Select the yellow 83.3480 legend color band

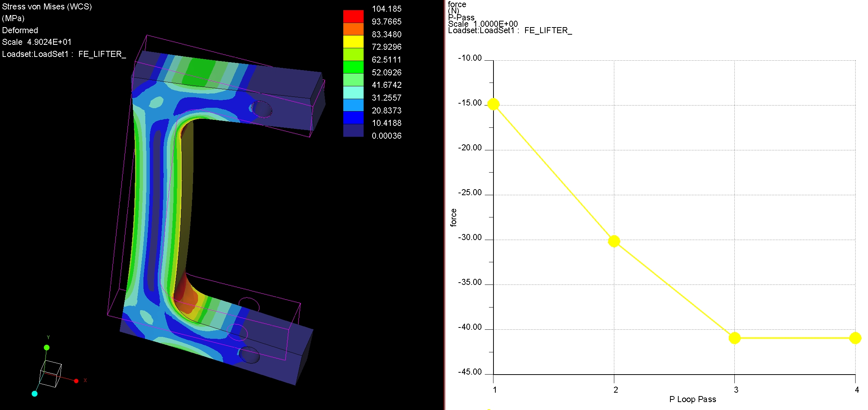353,41
